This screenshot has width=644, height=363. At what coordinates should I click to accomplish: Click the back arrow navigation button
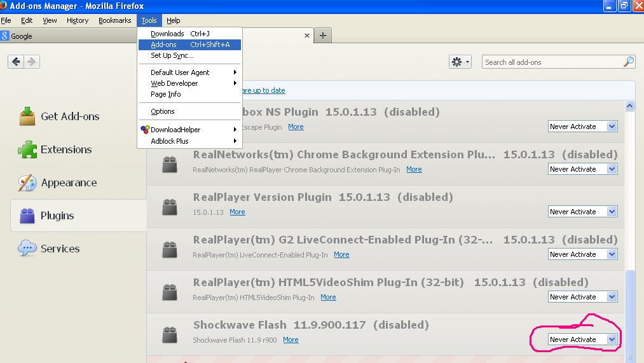pyautogui.click(x=16, y=62)
